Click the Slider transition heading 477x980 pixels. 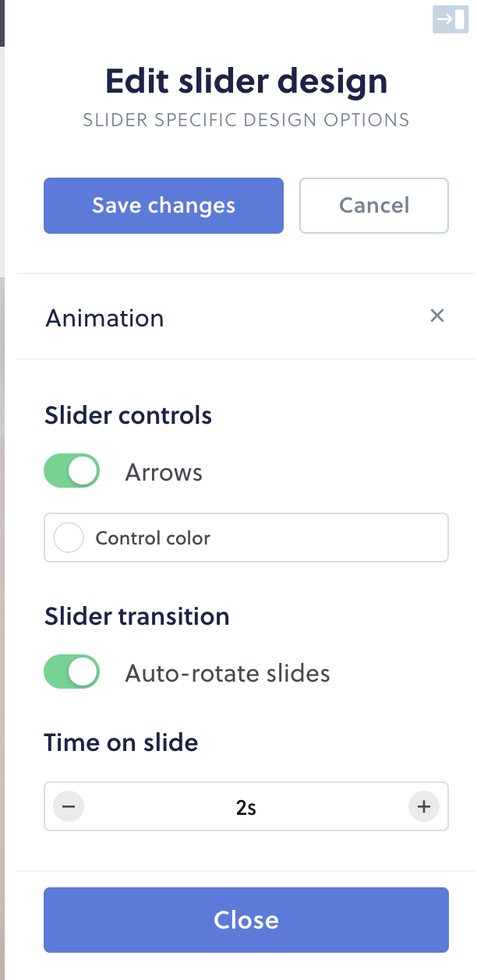point(137,616)
